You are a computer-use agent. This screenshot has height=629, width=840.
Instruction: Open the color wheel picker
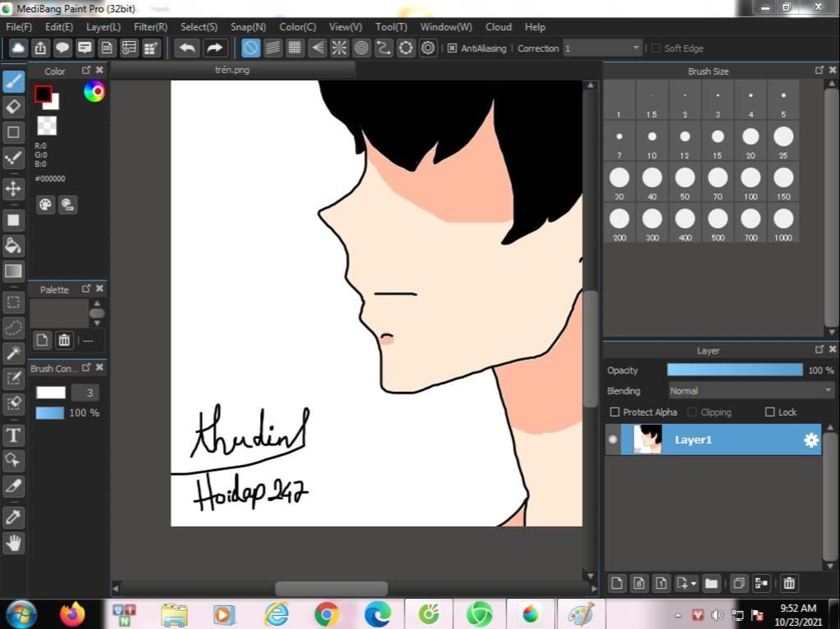[x=94, y=92]
